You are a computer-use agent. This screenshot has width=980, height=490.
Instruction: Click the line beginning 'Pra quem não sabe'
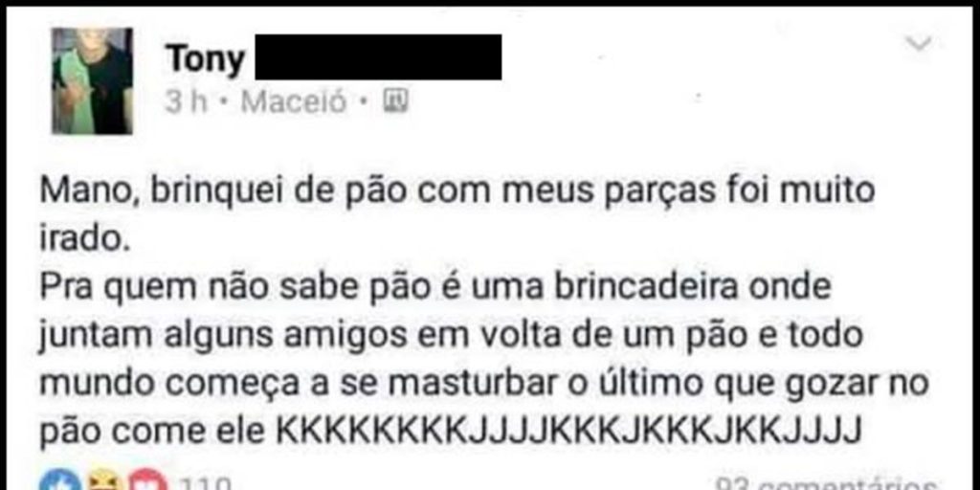click(435, 288)
